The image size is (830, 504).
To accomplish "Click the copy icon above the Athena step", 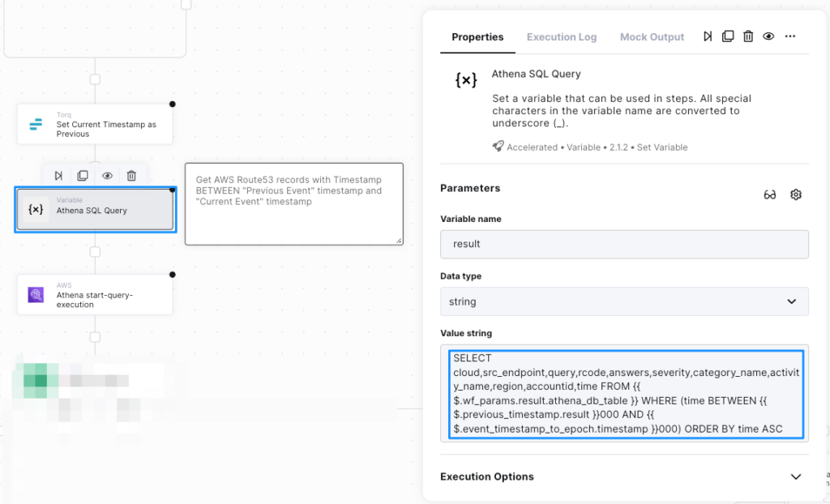I will coord(83,175).
